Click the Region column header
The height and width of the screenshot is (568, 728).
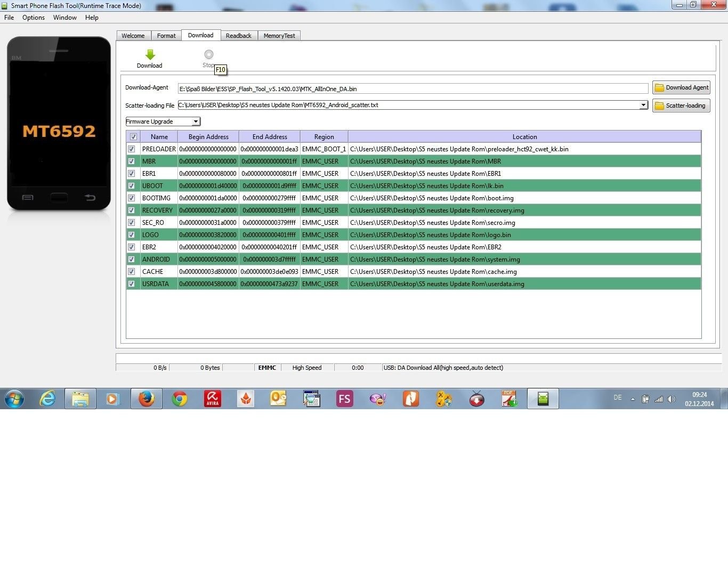click(x=324, y=137)
